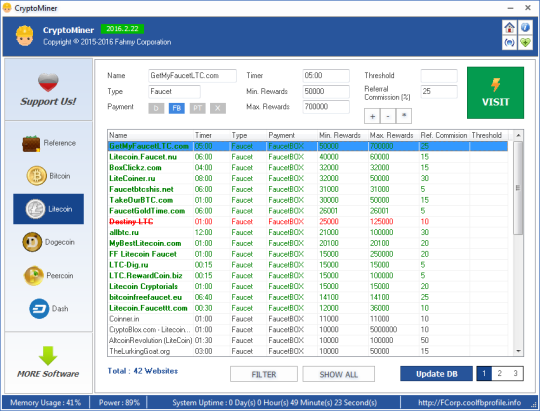
Task: Click the list scrollbar up arrow
Action: [x=518, y=135]
